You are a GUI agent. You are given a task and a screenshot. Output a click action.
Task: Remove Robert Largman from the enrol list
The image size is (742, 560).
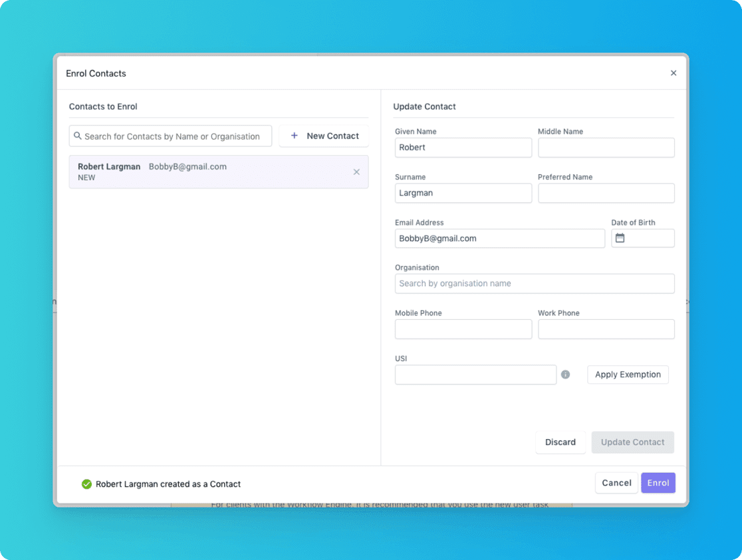(356, 172)
